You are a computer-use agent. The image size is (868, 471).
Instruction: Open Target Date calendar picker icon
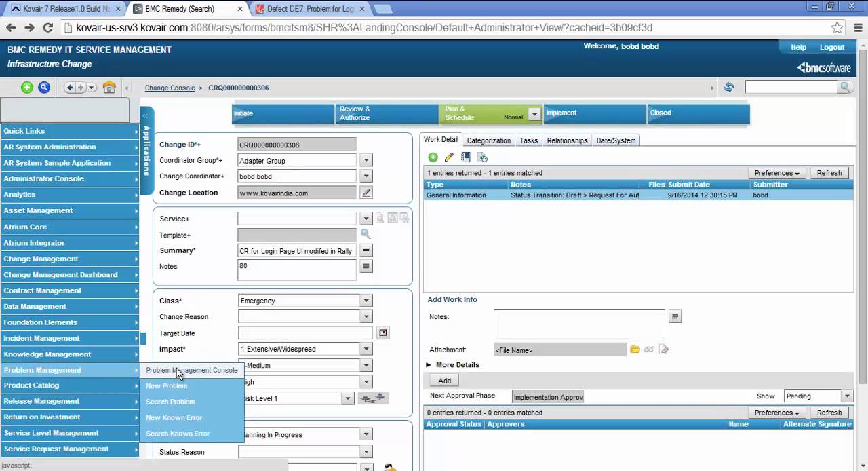tap(383, 333)
